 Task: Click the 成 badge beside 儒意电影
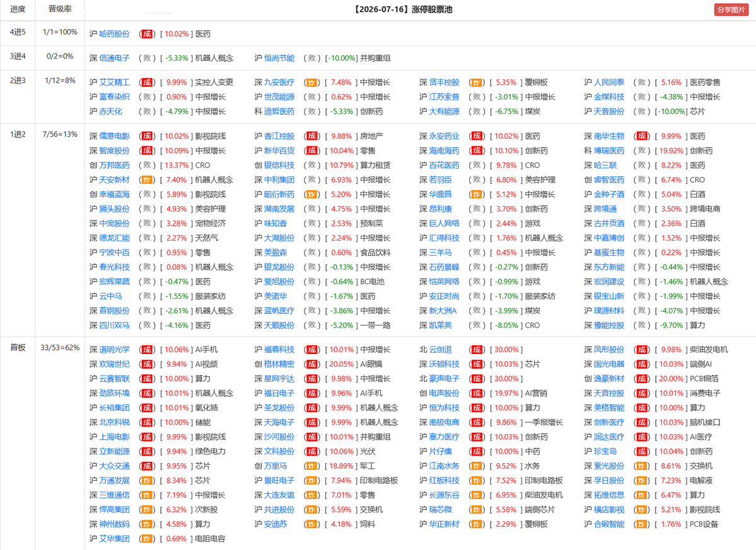coord(147,136)
